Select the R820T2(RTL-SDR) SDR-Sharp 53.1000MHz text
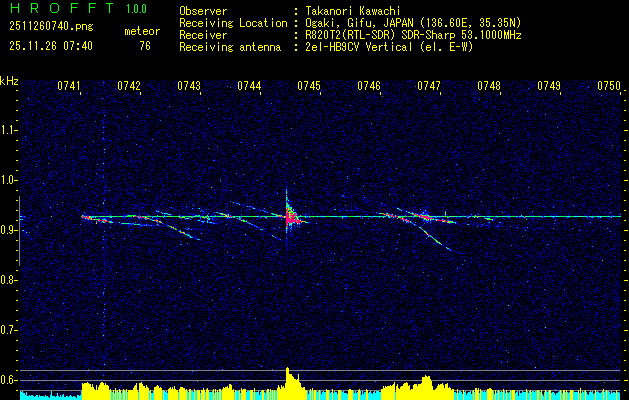629x400 pixels. (413, 35)
